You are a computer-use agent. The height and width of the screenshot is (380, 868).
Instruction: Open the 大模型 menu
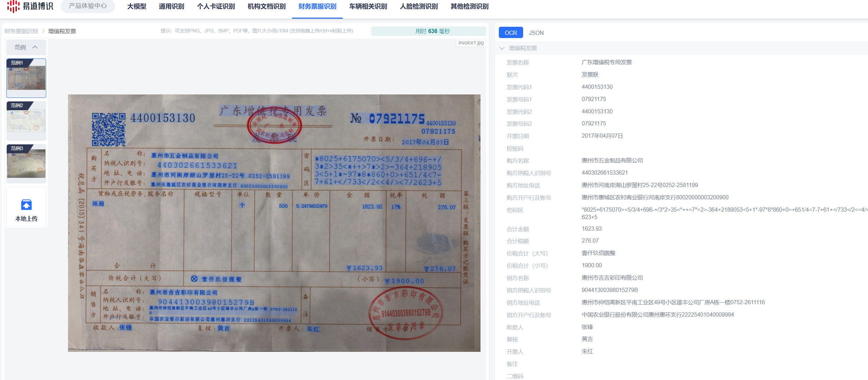[x=137, y=6]
